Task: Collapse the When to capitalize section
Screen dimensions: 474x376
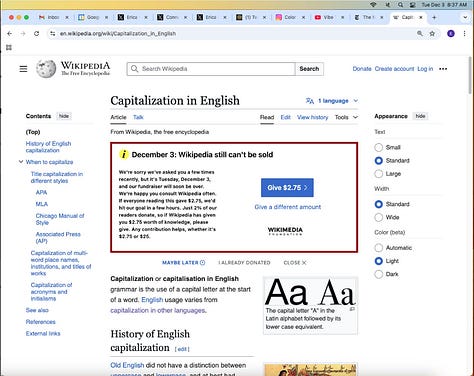Action: (21, 162)
